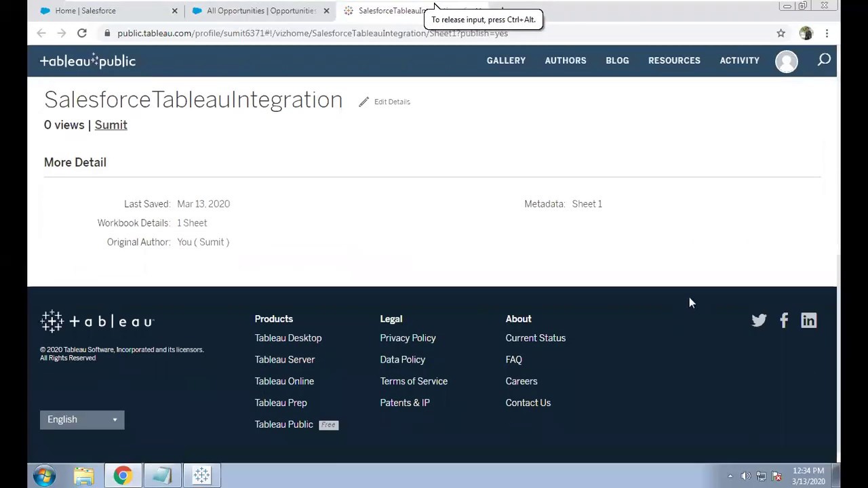Open the Blog menu item
Image resolution: width=868 pixels, height=488 pixels.
click(x=617, y=60)
